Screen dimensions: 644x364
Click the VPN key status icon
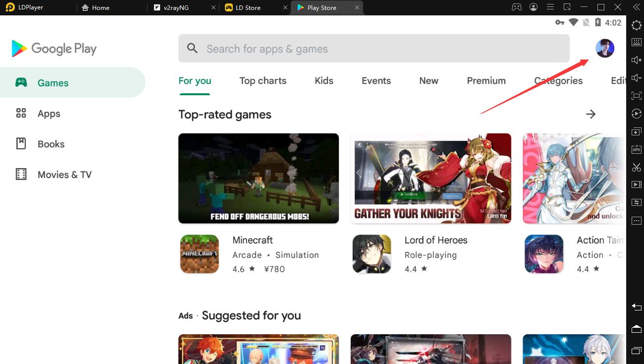pyautogui.click(x=560, y=22)
